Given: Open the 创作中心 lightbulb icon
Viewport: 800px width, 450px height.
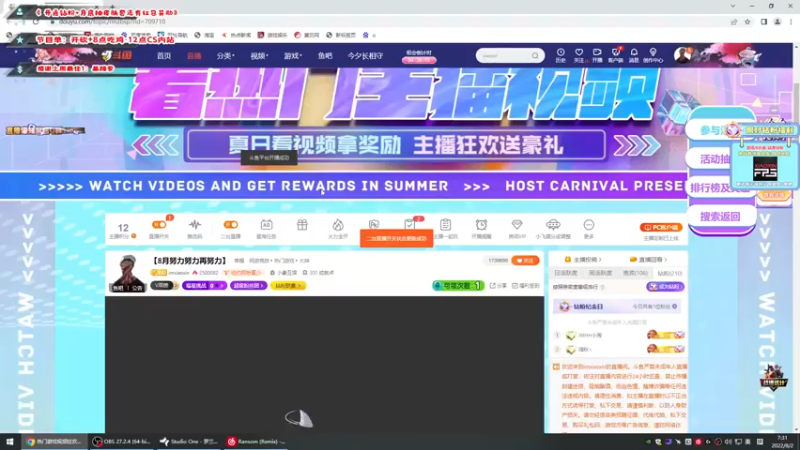Looking at the screenshot, I should coord(653,53).
